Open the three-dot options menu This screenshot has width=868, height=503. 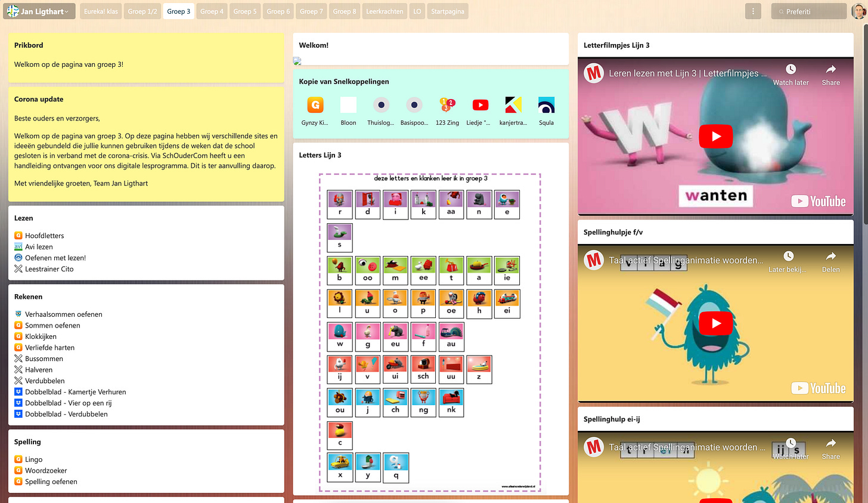point(753,11)
